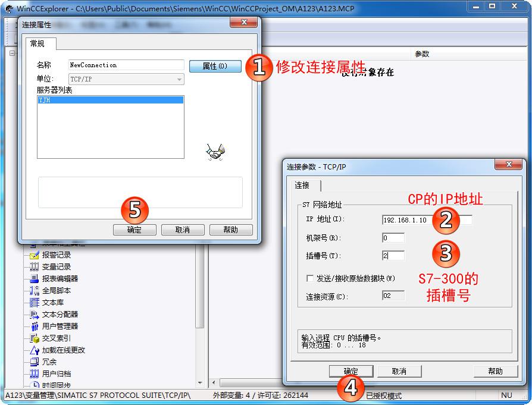
Task: Confirm with 确定 in the 连接属性 dialog
Action: (x=134, y=230)
